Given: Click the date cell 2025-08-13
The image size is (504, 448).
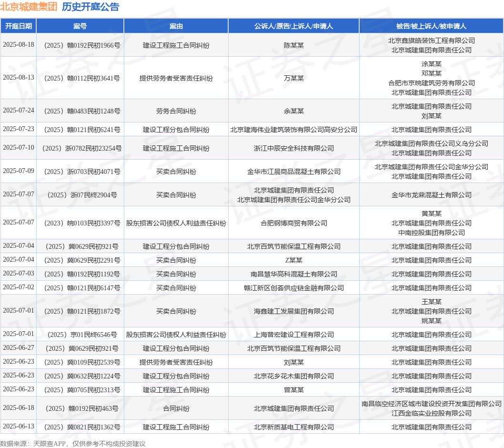Looking at the screenshot, I should (x=18, y=78).
